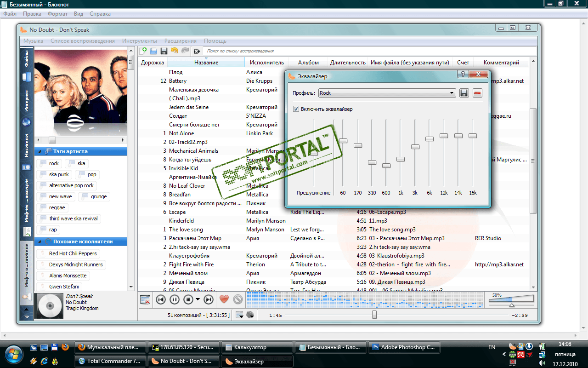588x368 pixels.
Task: Love this track with the heart icon
Action: click(224, 299)
